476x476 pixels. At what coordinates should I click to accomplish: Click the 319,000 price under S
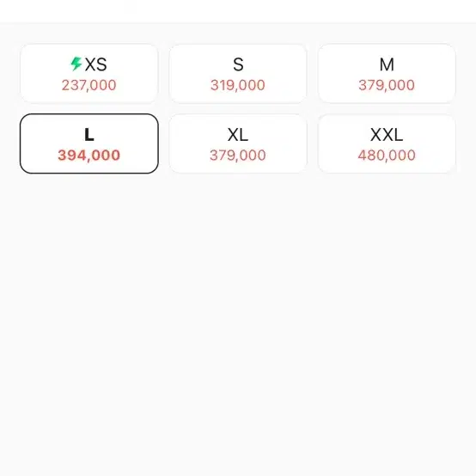238,85
